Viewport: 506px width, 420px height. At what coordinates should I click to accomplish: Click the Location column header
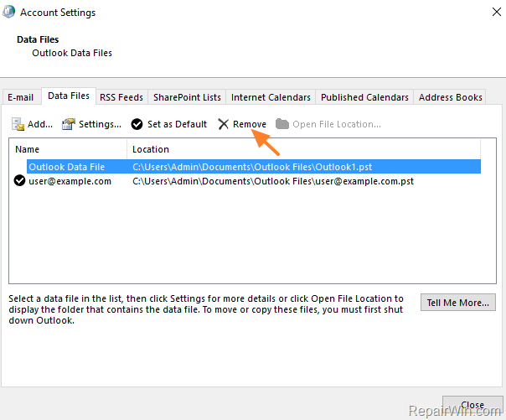click(x=303, y=149)
